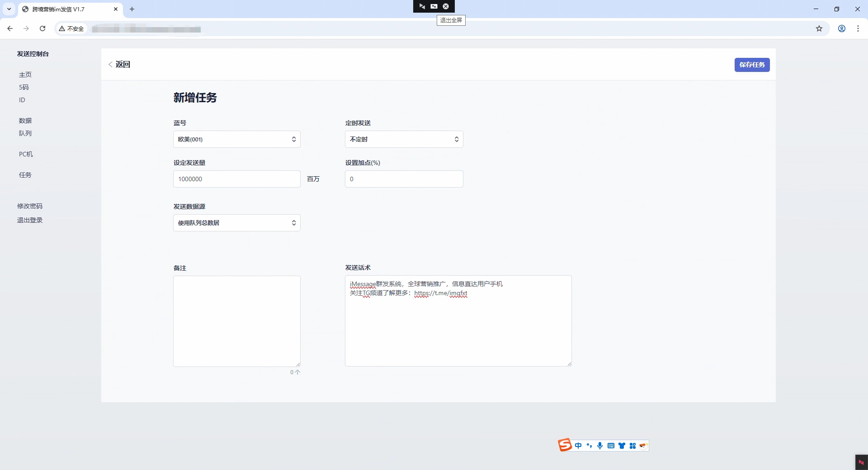The height and width of the screenshot is (470, 868).
Task: Click the 设定发送量 input field
Action: (x=236, y=179)
